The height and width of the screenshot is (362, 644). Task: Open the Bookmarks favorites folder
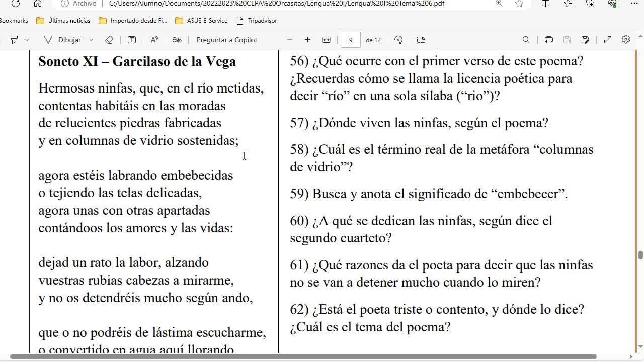(x=14, y=21)
